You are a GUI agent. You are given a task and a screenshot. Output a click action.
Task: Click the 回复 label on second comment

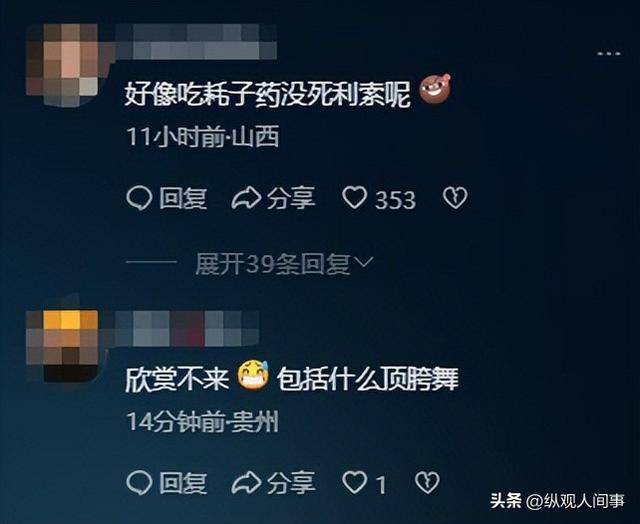tap(182, 483)
